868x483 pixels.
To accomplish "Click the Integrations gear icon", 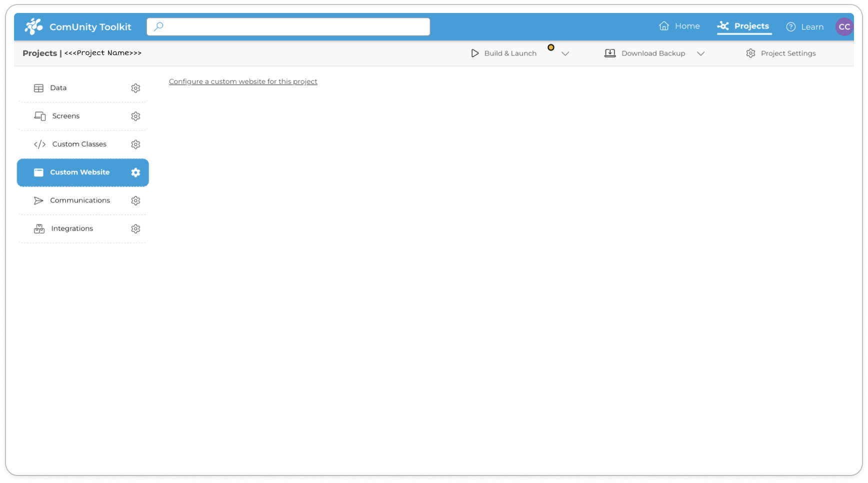I will coord(135,228).
